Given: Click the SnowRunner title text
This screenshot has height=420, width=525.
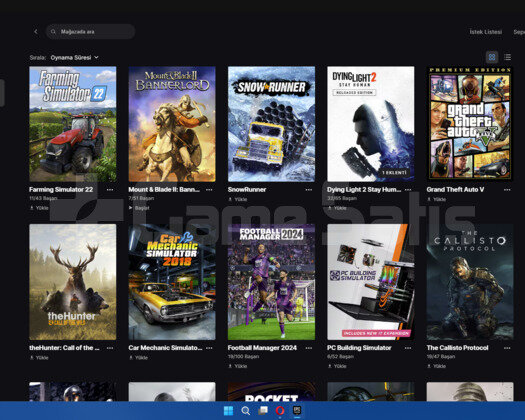Looking at the screenshot, I should pos(247,190).
